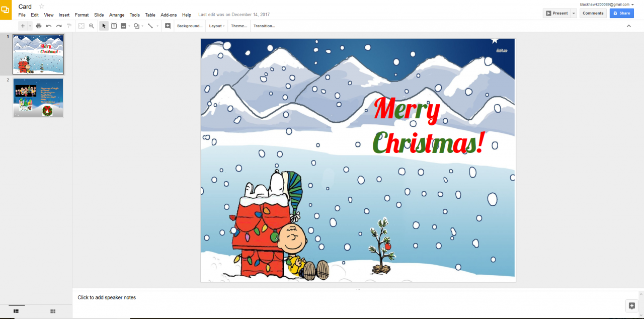The height and width of the screenshot is (319, 644).
Task: Open the Add-ons menu
Action: [x=169, y=15]
